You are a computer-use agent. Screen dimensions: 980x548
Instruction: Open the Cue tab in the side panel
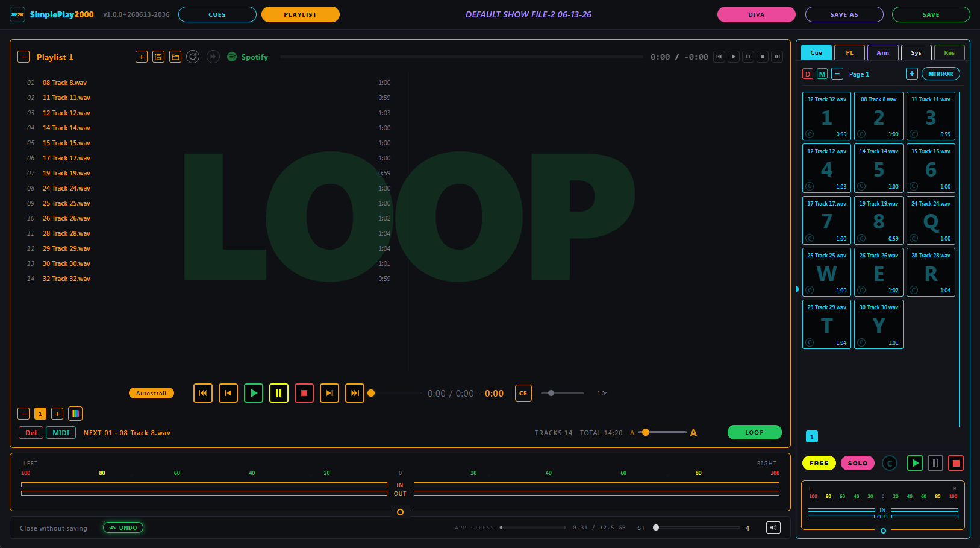tap(816, 52)
